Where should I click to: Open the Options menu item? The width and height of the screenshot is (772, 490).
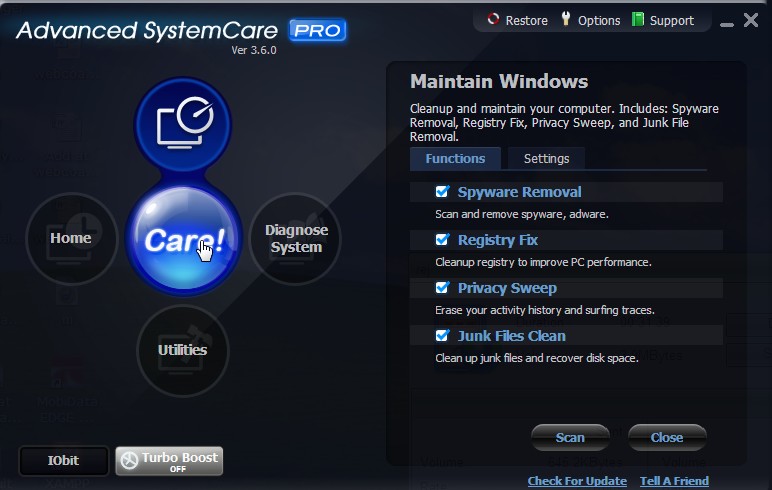tap(591, 20)
